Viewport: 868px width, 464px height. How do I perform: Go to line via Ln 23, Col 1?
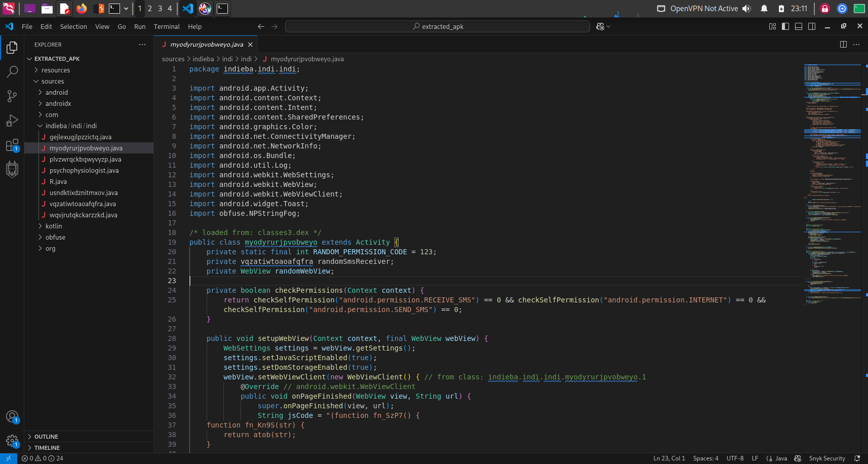[669, 458]
